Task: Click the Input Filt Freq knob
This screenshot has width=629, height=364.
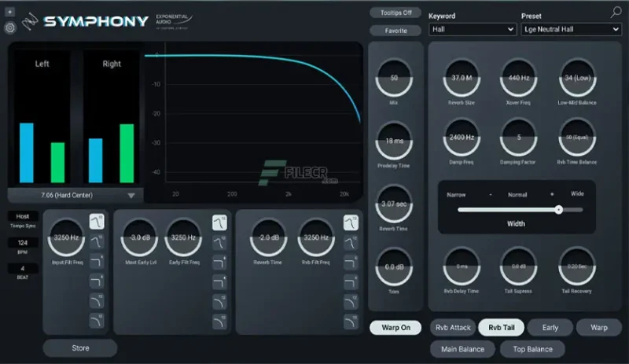Action: click(x=67, y=238)
